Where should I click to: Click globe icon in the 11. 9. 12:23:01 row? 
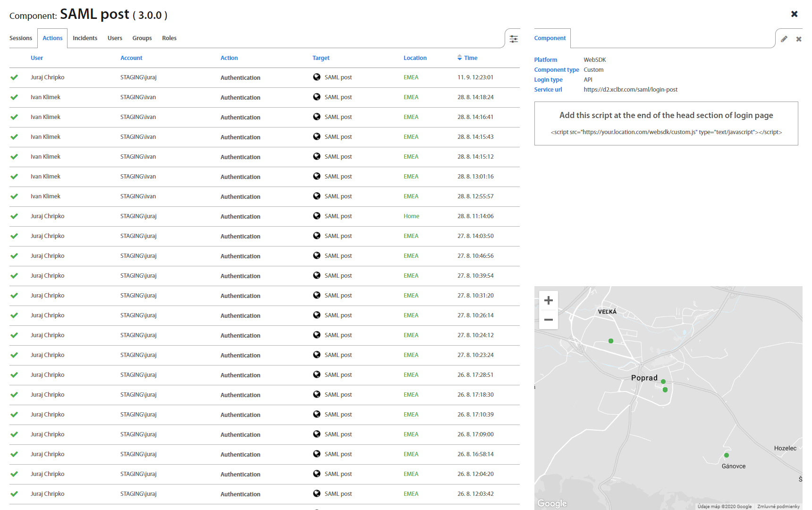point(317,77)
